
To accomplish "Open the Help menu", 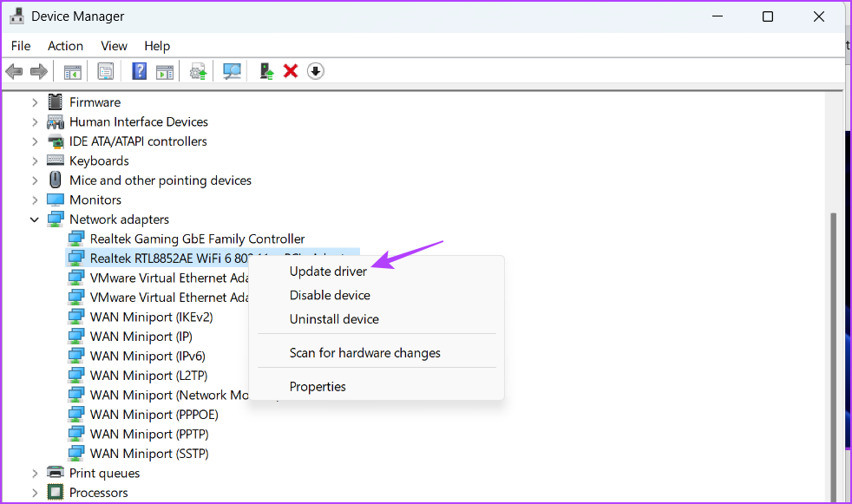I will tap(157, 46).
